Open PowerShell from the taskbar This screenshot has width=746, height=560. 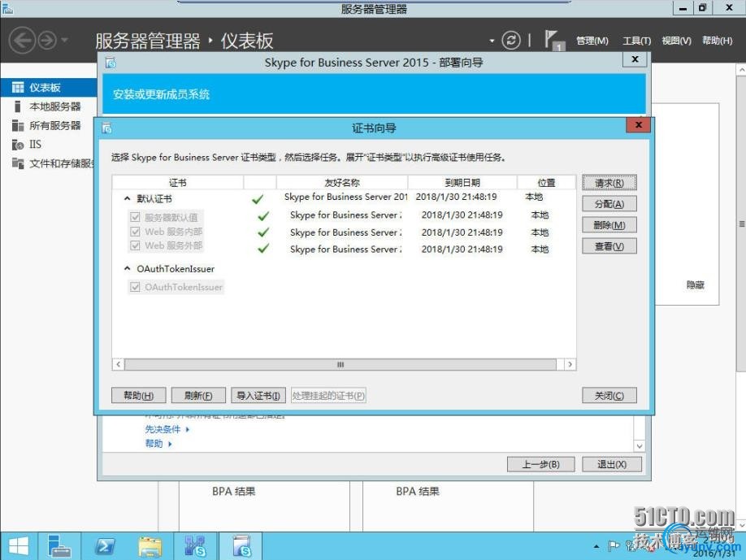tap(105, 546)
